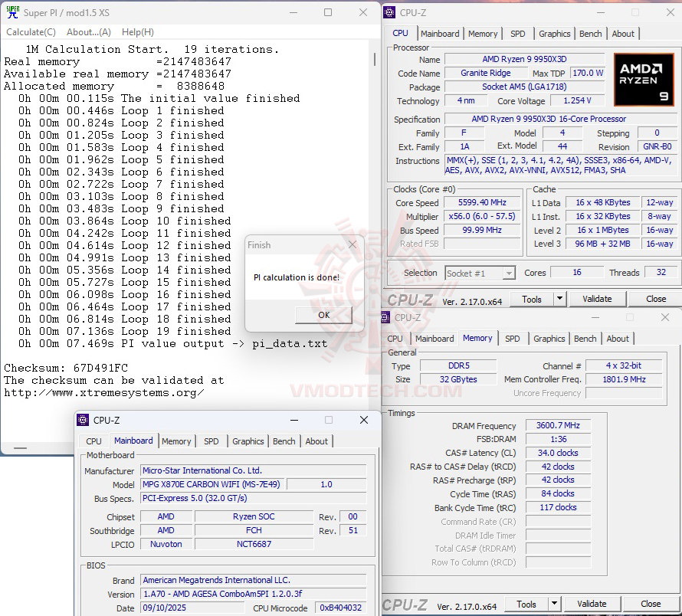Expand Tools dropdown arrow in top CPU-Z window
Screen dimensions: 682x616
[x=560, y=300]
